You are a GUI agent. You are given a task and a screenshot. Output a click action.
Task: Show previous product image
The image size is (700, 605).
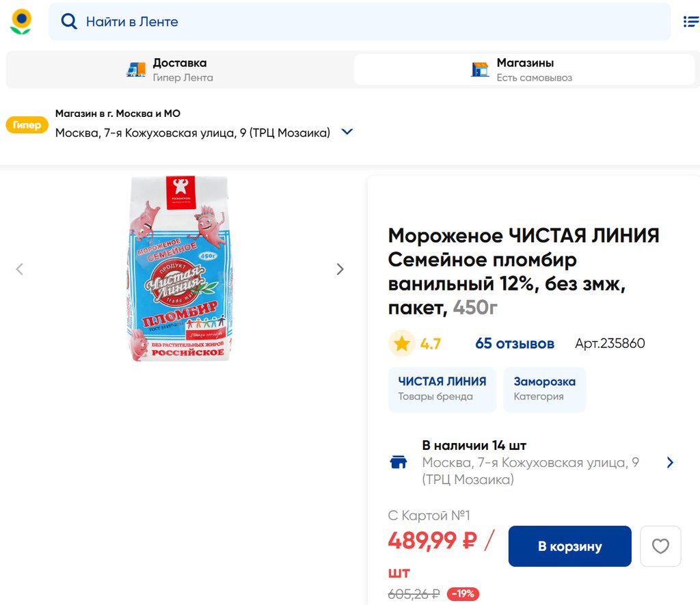20,269
